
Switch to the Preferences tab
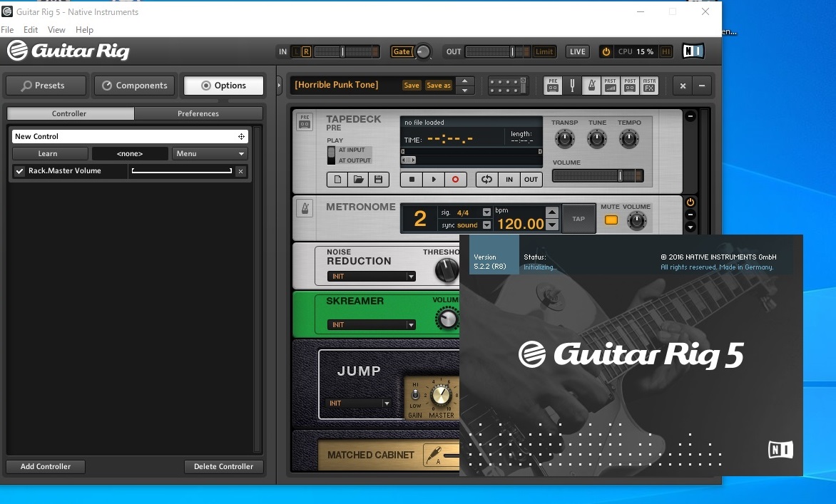click(198, 113)
